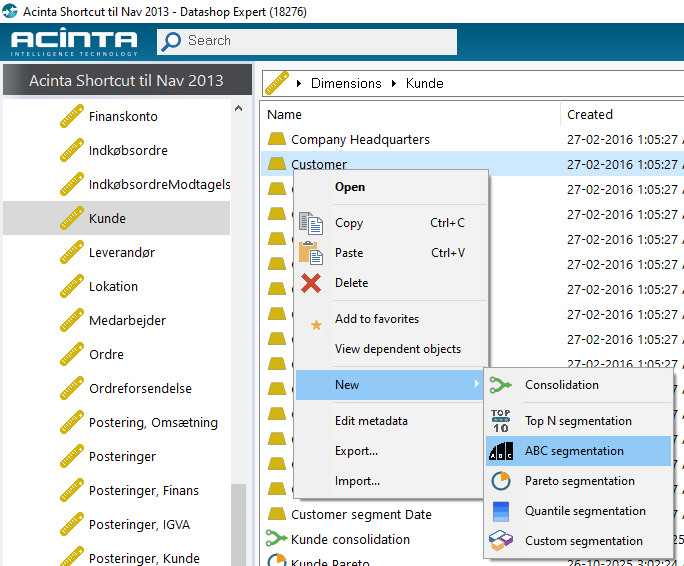The image size is (684, 566).
Task: Click the Acinta Shortcut til Nav 2013 header
Action: (127, 80)
